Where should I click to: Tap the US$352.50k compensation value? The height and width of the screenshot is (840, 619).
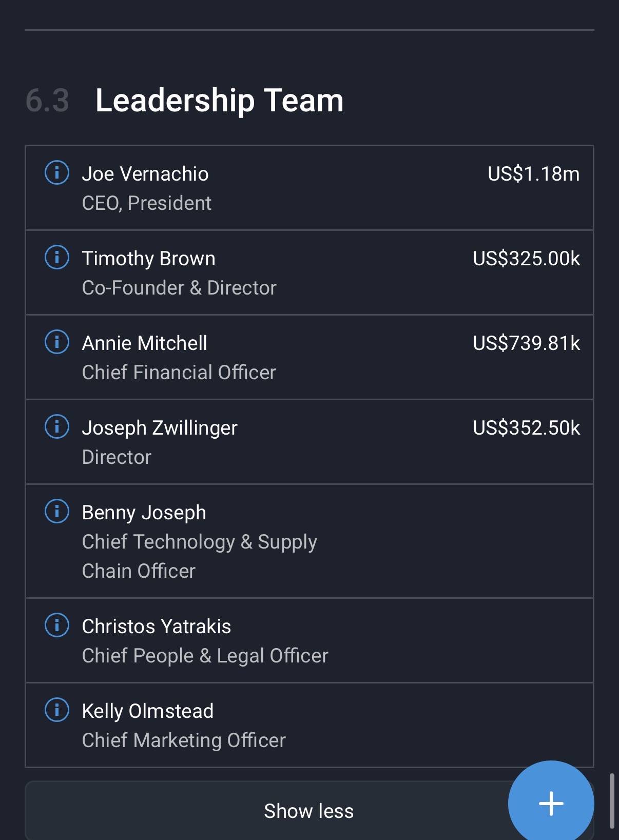coord(526,428)
